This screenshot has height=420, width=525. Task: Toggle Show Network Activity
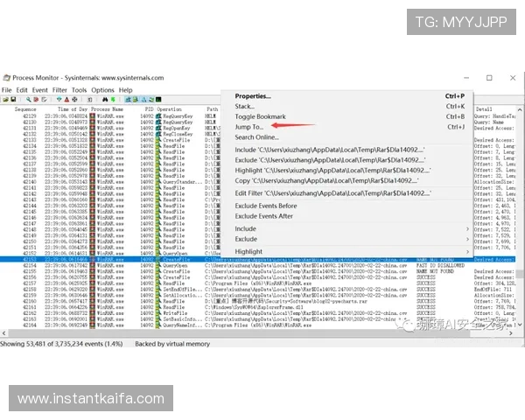[x=143, y=100]
